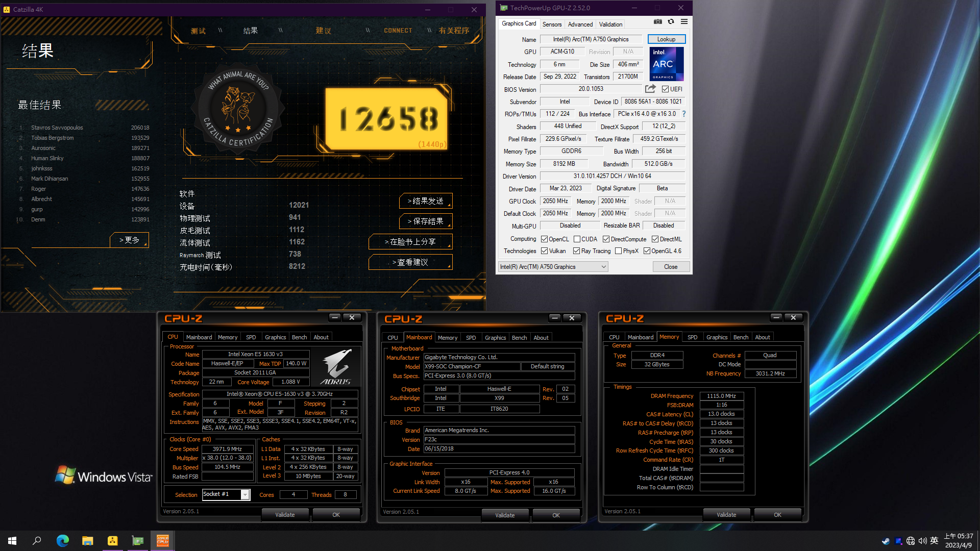Click the Close button in GPU-Z

pos(671,266)
